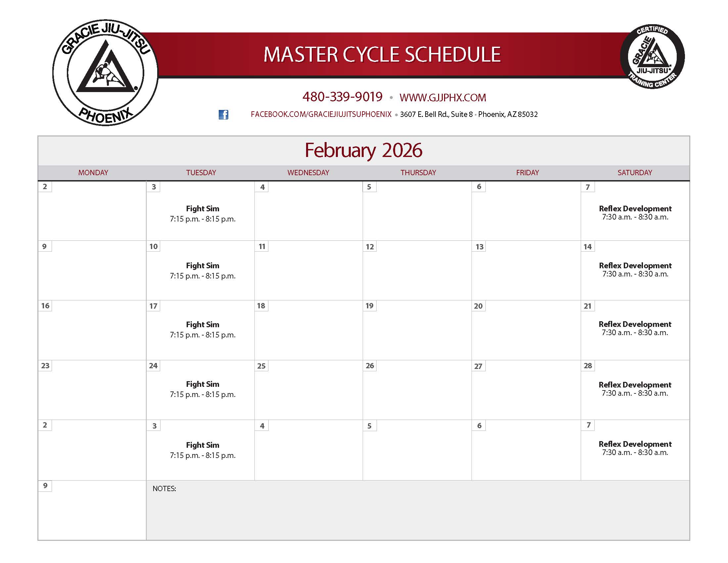Open Fight Sim class on February 3
This screenshot has height=563, width=728.
pyautogui.click(x=203, y=214)
